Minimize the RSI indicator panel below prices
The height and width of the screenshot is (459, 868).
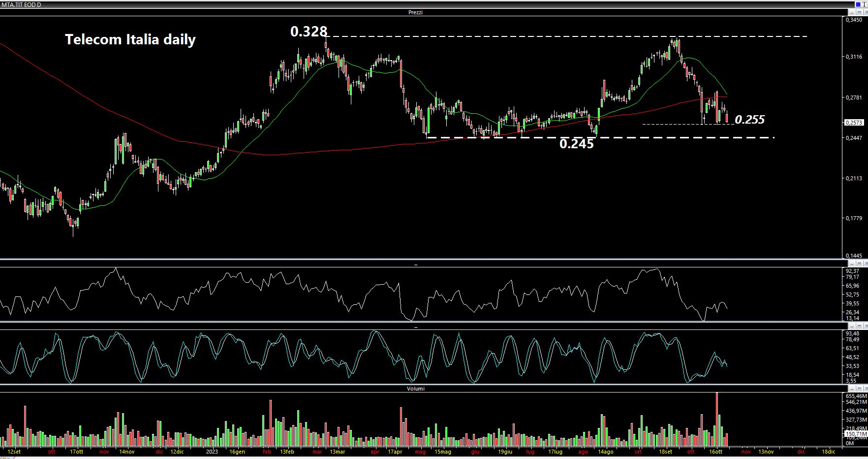click(x=852, y=264)
